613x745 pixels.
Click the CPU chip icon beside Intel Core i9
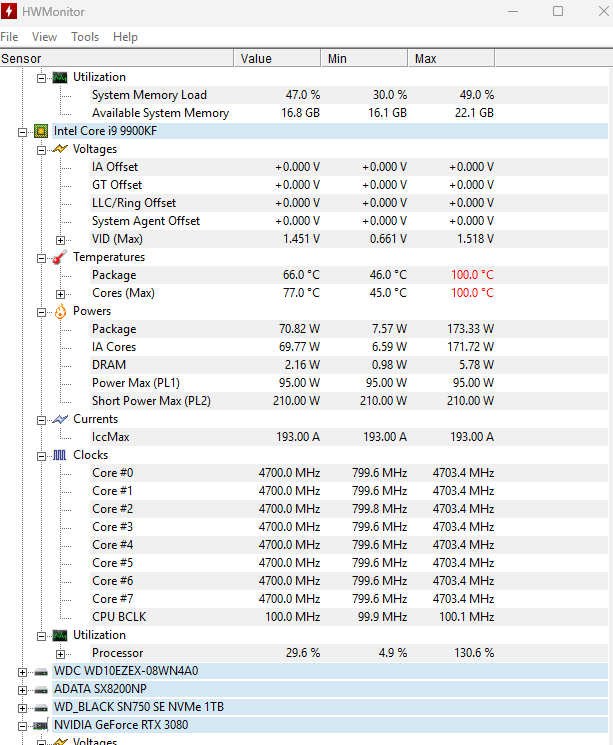tap(41, 131)
